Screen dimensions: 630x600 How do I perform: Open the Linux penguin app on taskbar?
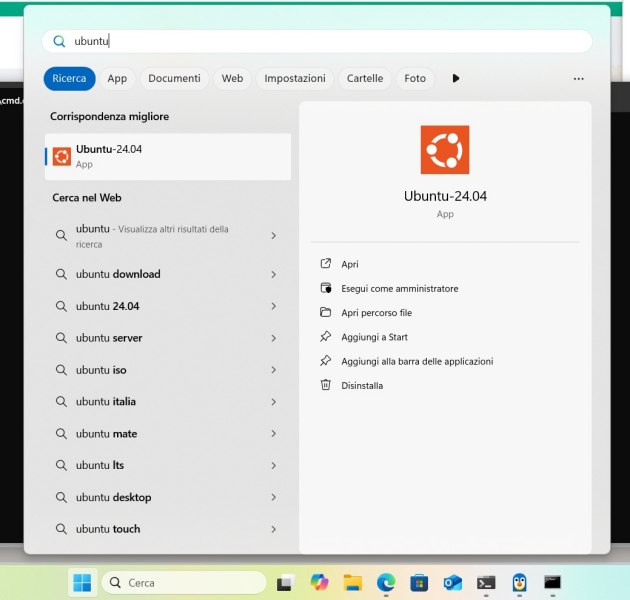click(520, 583)
